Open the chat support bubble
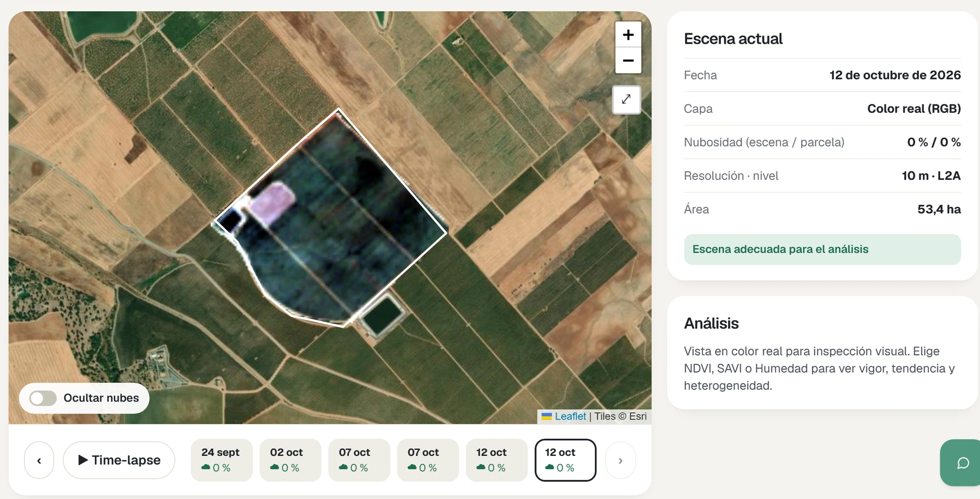Image resolution: width=980 pixels, height=499 pixels. pos(962,463)
